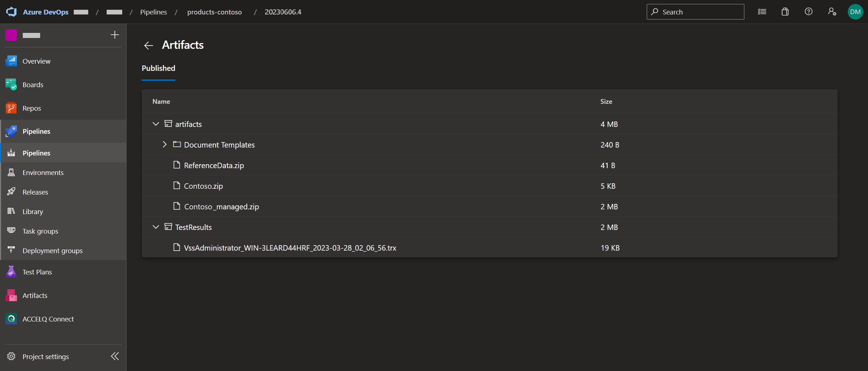This screenshot has height=371, width=868.
Task: Open the Marketplace shopping bag icon
Action: [785, 12]
